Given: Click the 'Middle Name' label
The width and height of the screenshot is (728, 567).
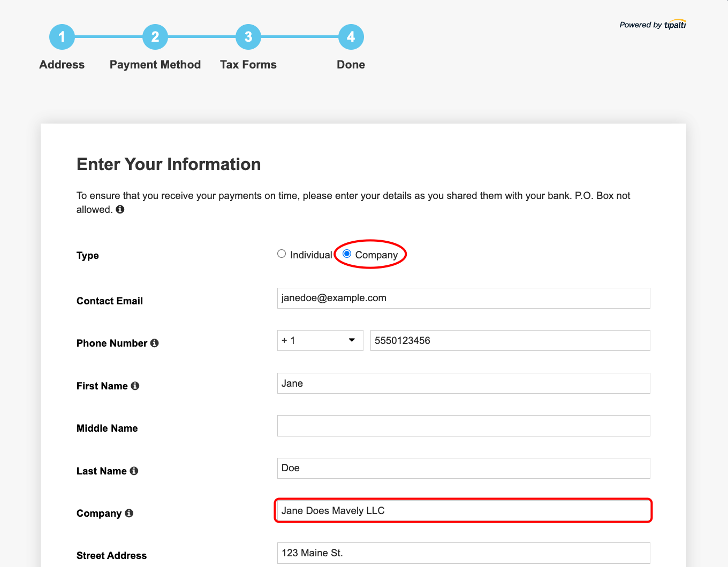Looking at the screenshot, I should click(107, 428).
